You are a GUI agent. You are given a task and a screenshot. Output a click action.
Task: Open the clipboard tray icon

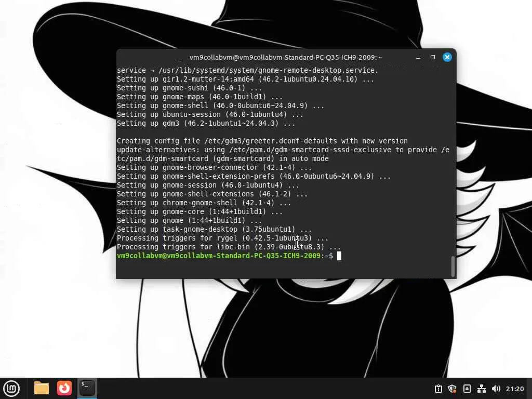click(x=438, y=389)
